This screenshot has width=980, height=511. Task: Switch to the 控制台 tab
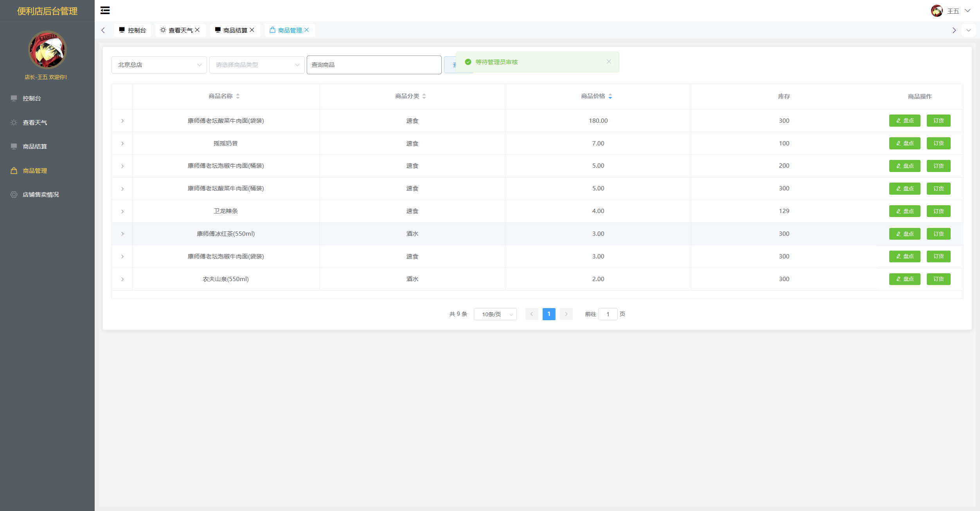[x=133, y=30]
